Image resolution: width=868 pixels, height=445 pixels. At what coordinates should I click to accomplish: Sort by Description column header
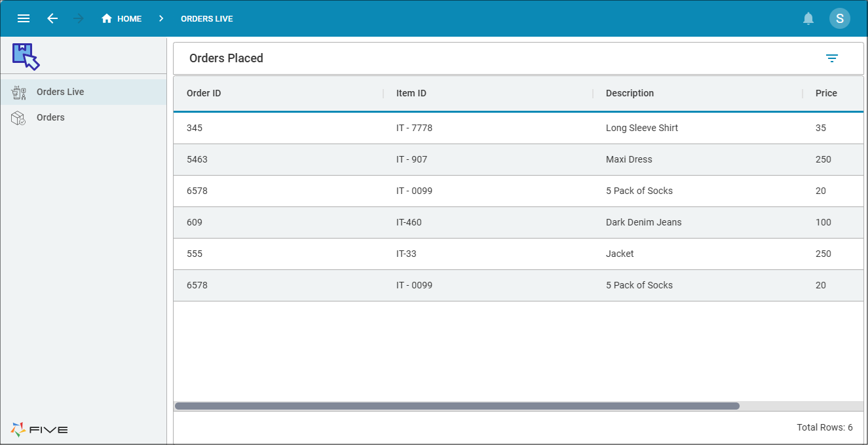click(x=630, y=93)
